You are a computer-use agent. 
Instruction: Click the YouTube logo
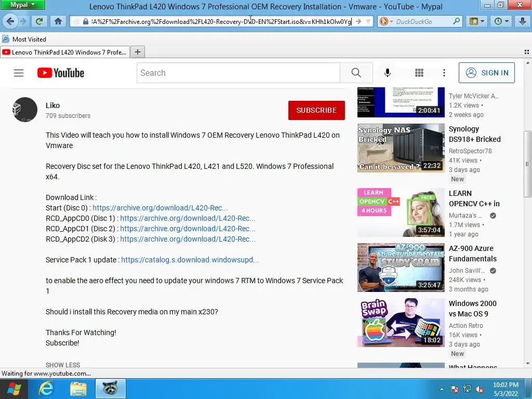61,73
